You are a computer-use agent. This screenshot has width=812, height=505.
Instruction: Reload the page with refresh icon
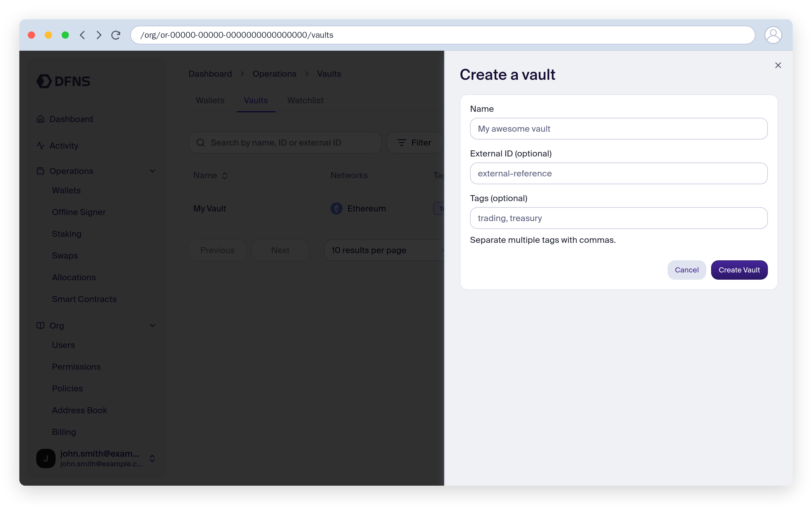click(116, 35)
